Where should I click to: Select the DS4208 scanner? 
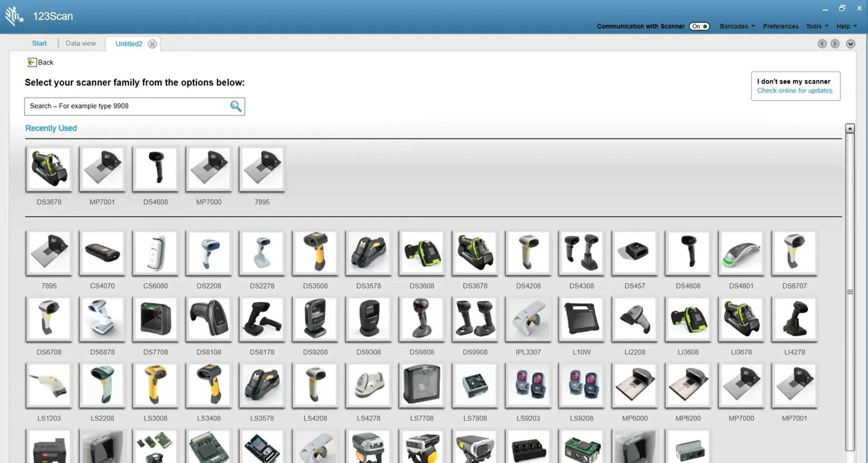click(x=528, y=253)
